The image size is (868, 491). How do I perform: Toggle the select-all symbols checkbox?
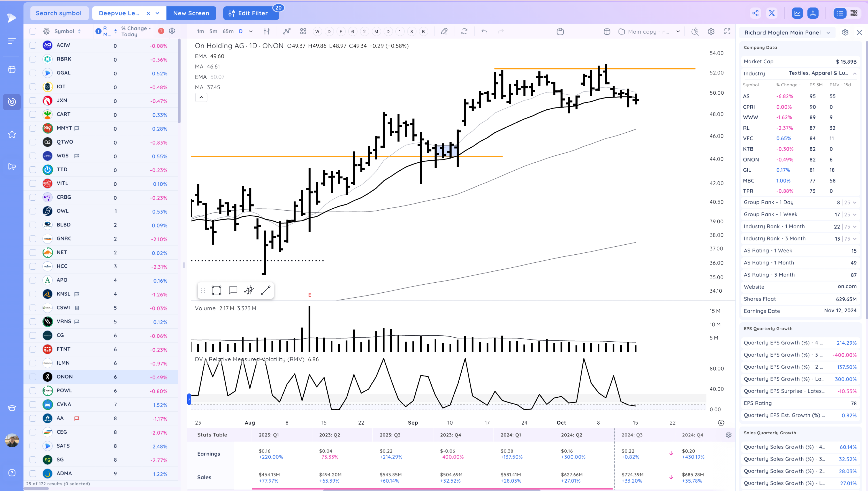(x=33, y=31)
